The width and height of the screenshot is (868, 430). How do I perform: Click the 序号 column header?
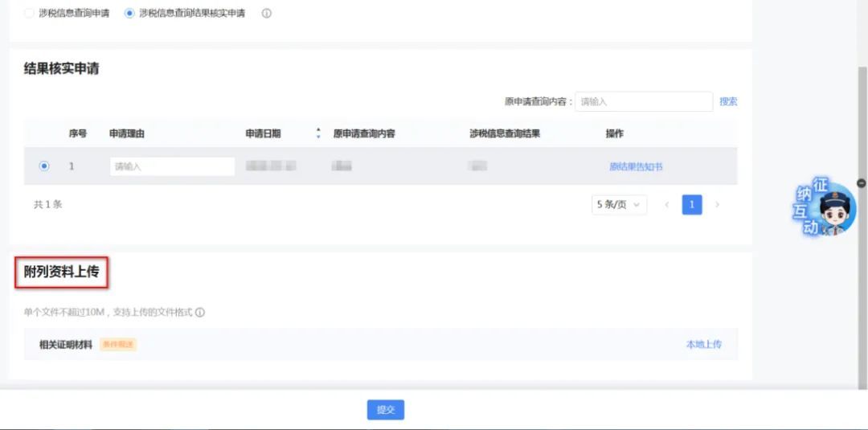[77, 133]
